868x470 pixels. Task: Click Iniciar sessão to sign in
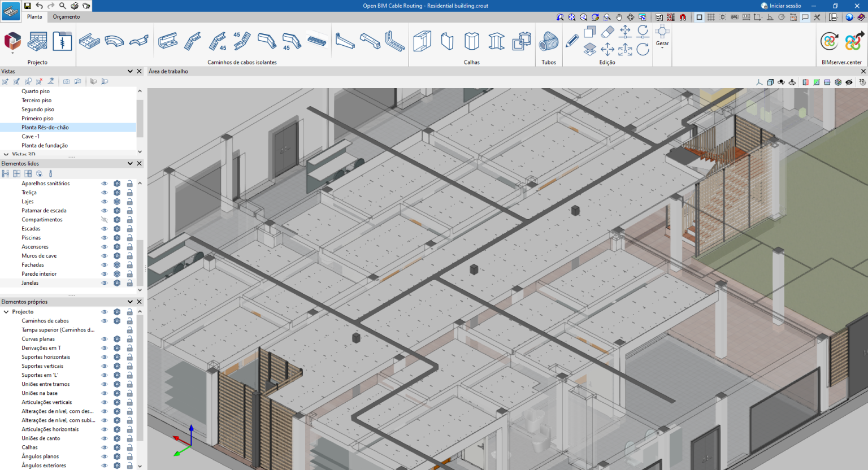(781, 6)
